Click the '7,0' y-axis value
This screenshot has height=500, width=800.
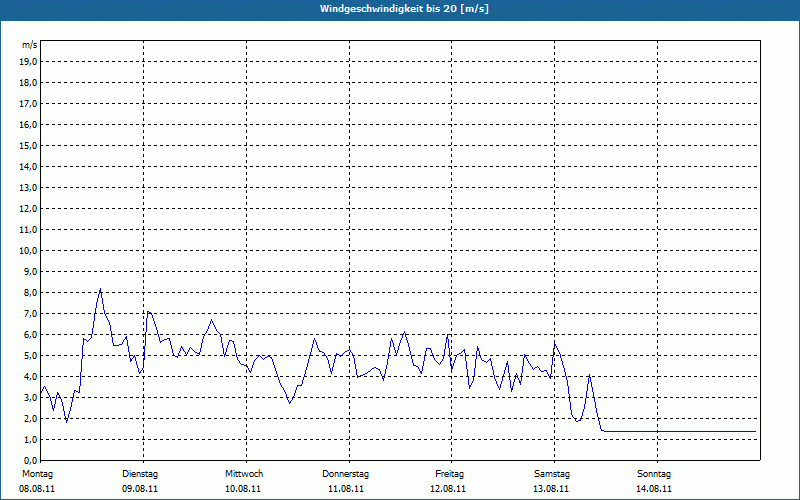(32, 313)
